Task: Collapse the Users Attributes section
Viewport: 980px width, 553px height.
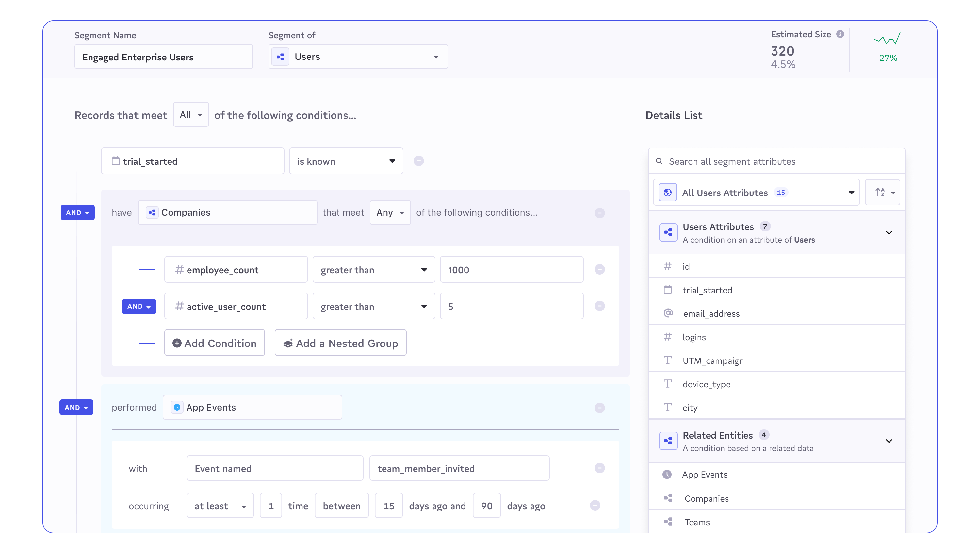Action: click(x=889, y=233)
